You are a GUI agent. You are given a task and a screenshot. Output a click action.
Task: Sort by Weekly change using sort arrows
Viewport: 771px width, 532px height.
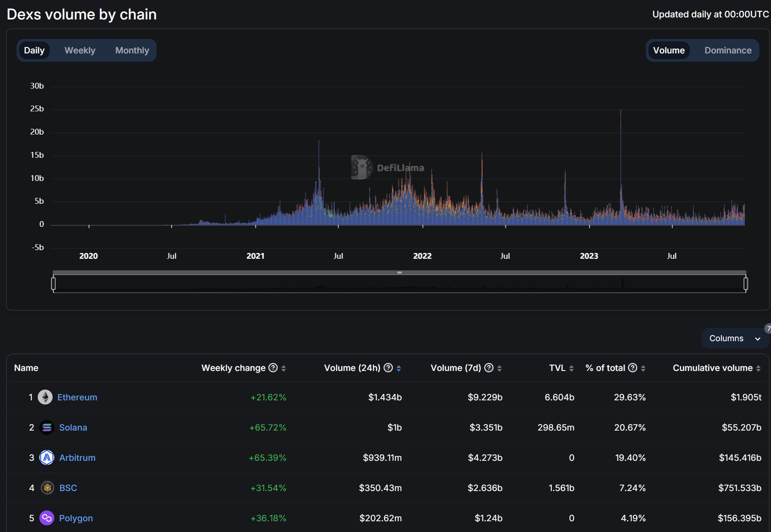click(x=283, y=368)
